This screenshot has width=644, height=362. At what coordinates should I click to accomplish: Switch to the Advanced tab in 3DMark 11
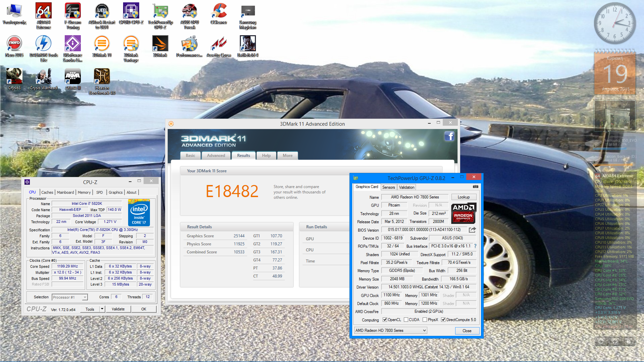216,156
